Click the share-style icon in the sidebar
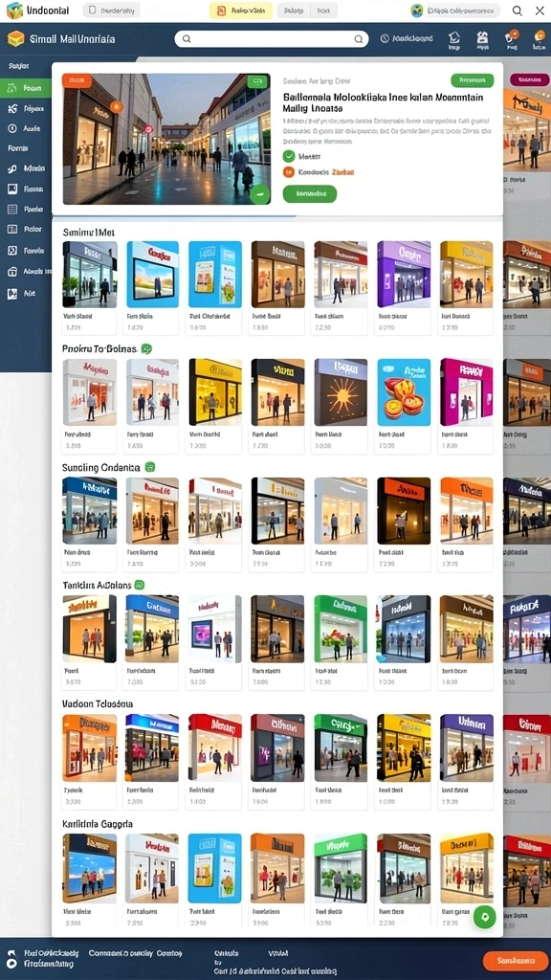The image size is (551, 980). point(11,109)
